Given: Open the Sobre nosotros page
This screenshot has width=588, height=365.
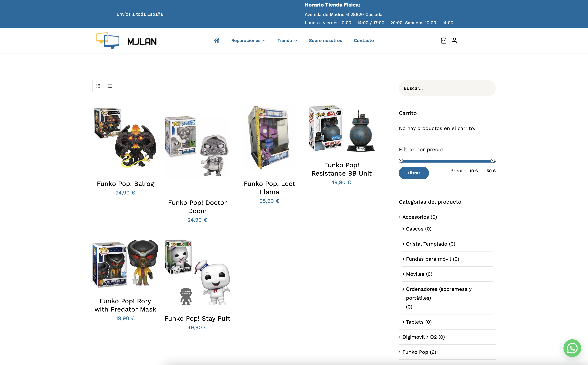Looking at the screenshot, I should 325,40.
